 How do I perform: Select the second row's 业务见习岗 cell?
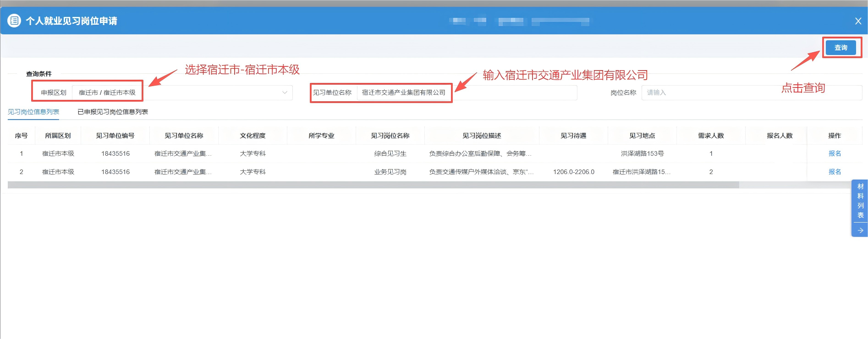click(390, 172)
